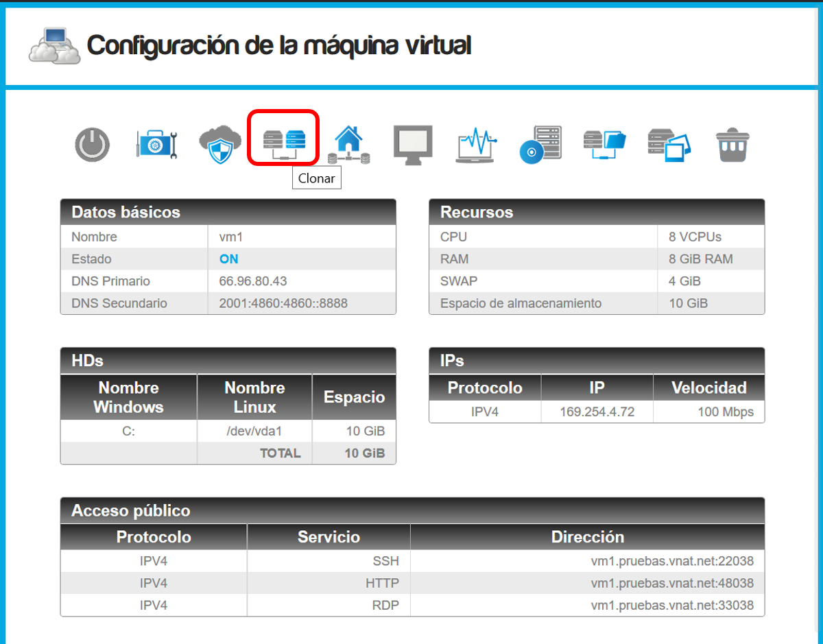
Task: Open the house network icon
Action: tap(349, 145)
